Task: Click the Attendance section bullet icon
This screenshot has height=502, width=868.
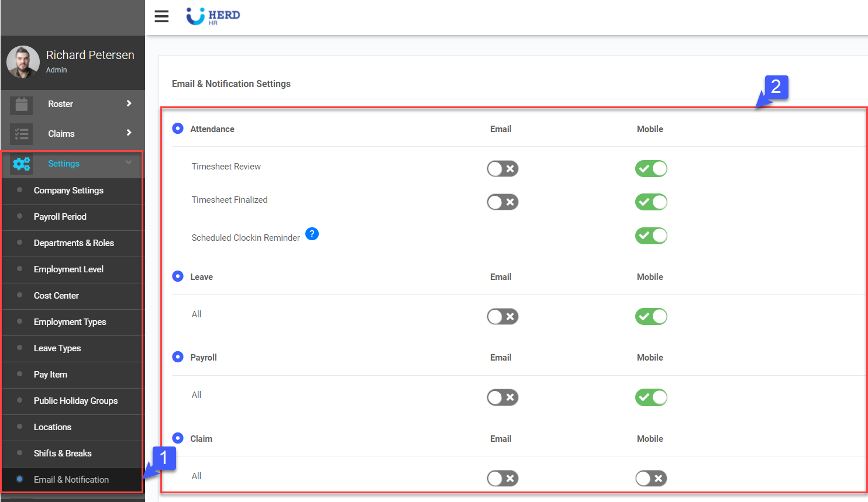Action: [x=178, y=129]
